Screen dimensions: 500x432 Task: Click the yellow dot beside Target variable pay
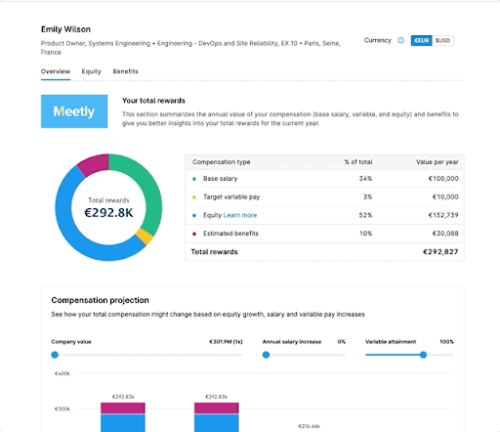(194, 197)
